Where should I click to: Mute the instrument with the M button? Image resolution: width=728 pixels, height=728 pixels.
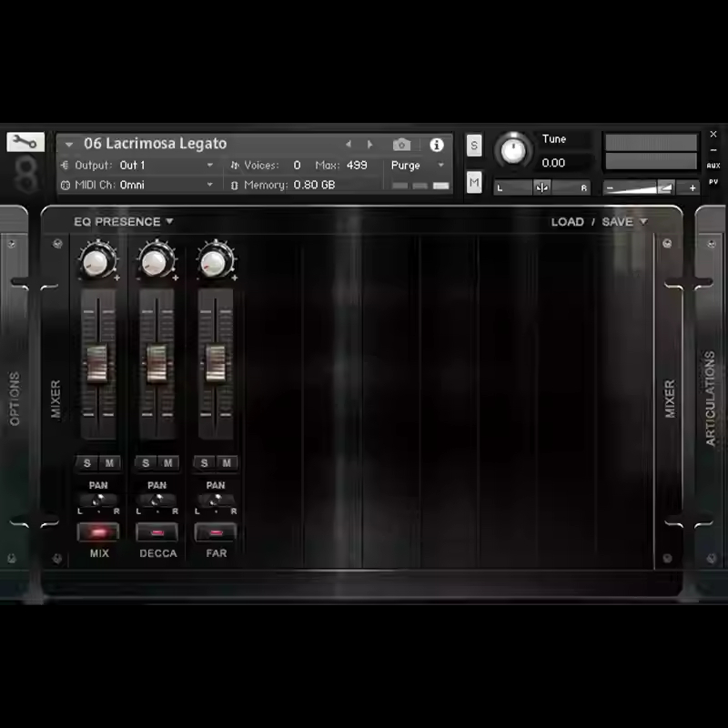tap(474, 183)
